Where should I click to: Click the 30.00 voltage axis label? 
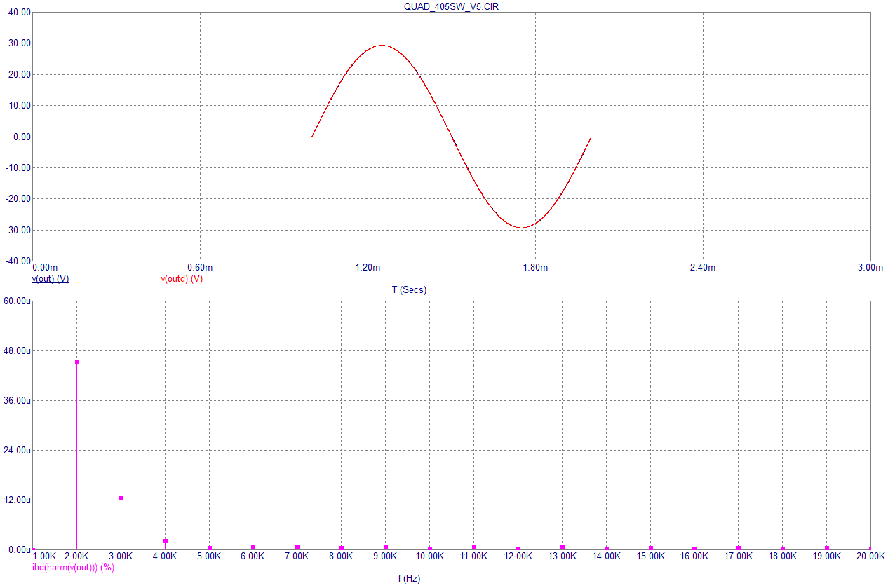coord(20,43)
